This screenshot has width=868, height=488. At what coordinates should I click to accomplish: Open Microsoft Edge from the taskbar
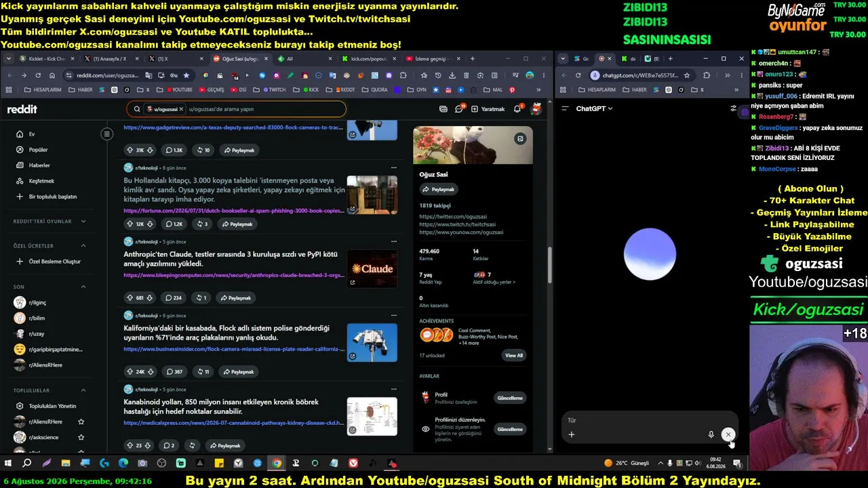click(123, 464)
